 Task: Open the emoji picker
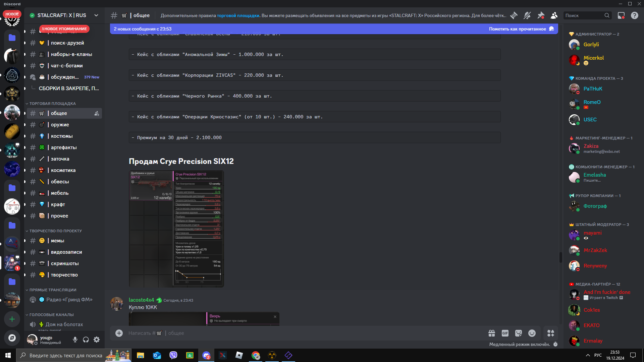coord(532,333)
